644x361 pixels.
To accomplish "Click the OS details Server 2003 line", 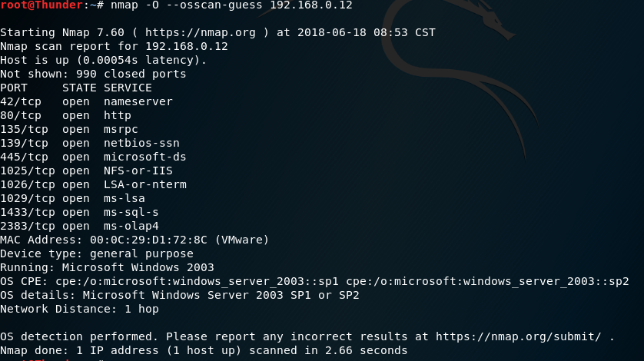I will click(180, 295).
